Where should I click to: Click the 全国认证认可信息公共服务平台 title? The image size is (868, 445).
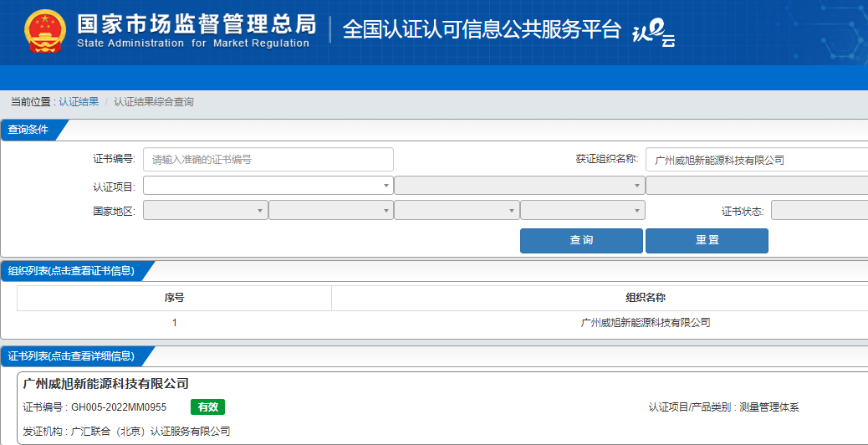point(482,30)
